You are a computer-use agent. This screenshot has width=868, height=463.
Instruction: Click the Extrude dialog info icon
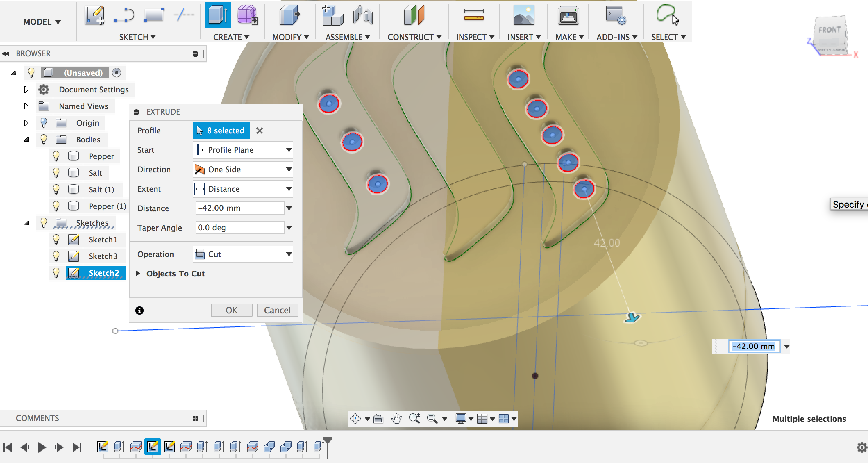tap(140, 310)
